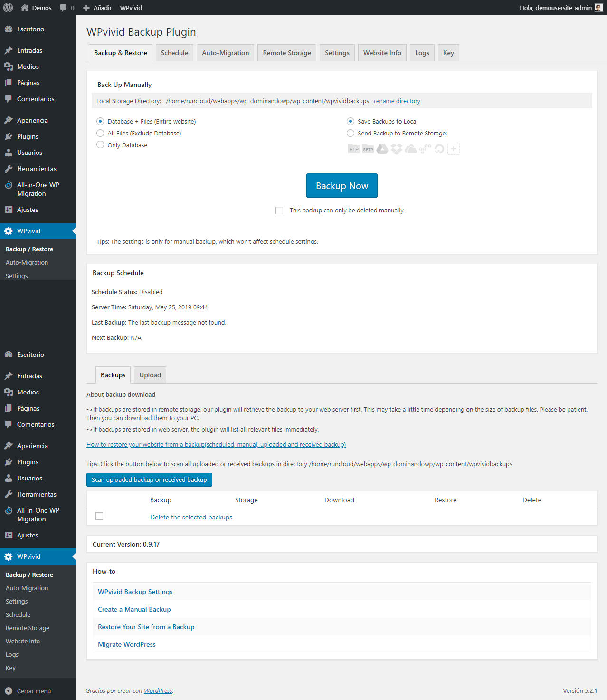
Task: Open the user avatar in admin bar
Action: (599, 8)
